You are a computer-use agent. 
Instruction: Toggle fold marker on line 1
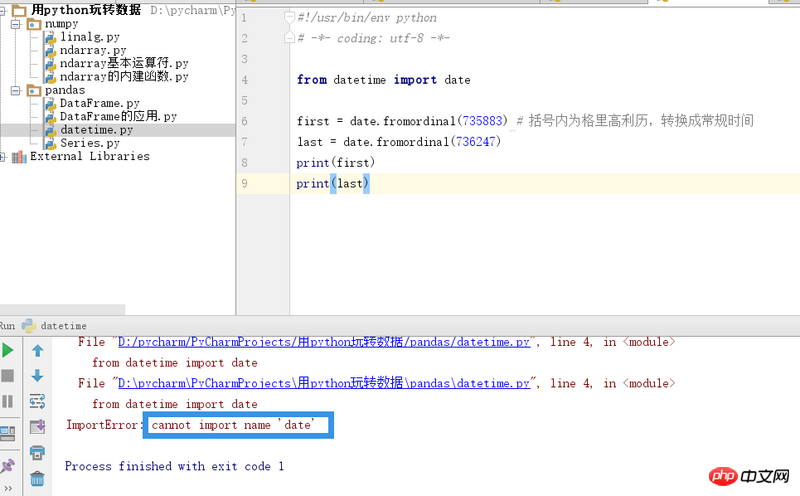[x=289, y=18]
